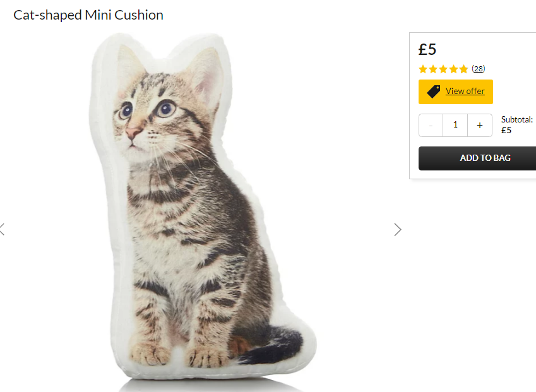Show the next product image arrow
The height and width of the screenshot is (392, 536).
(x=398, y=230)
